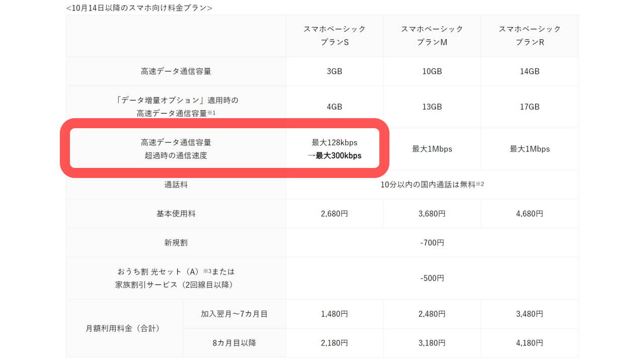
Task: Select the 1,480円 monthly total cell
Action: tap(334, 314)
